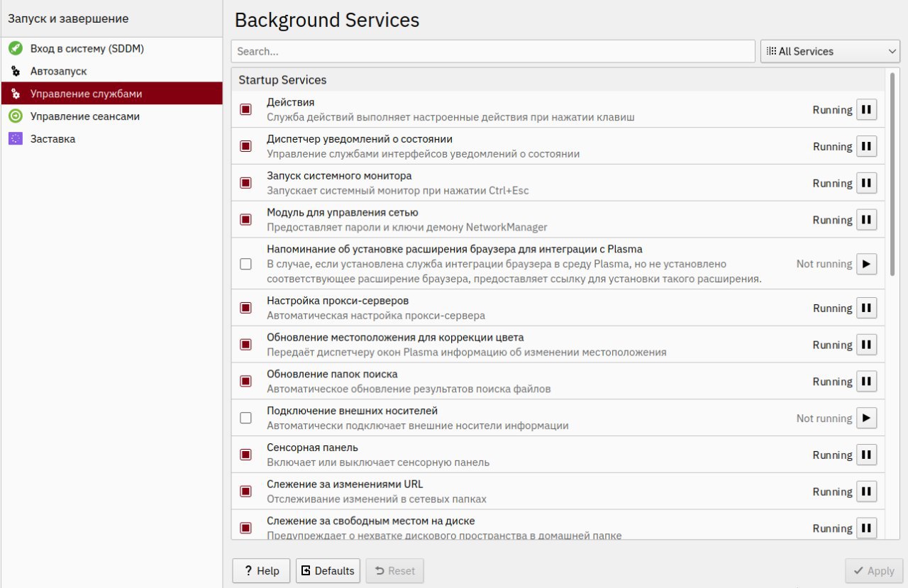Click the Автозапуск gears icon

[x=16, y=72]
